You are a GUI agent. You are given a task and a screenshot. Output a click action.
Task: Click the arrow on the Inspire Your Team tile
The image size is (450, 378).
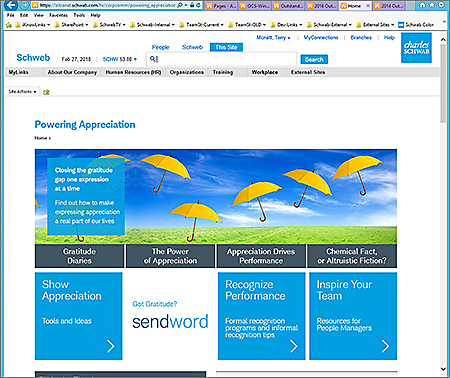pyautogui.click(x=385, y=346)
